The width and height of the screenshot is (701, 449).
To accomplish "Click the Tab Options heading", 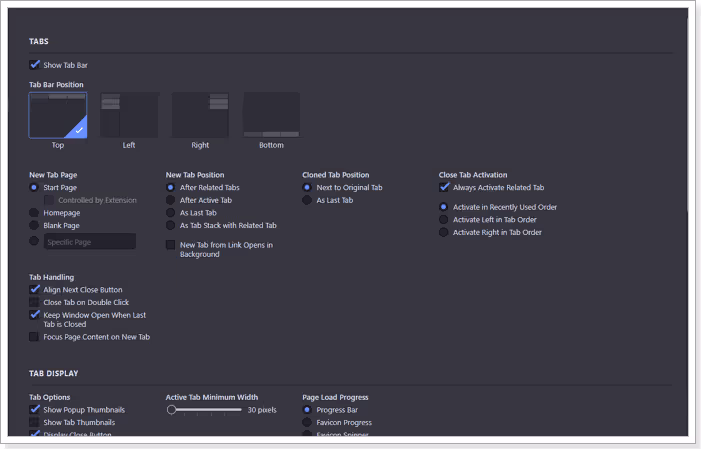I will point(50,397).
